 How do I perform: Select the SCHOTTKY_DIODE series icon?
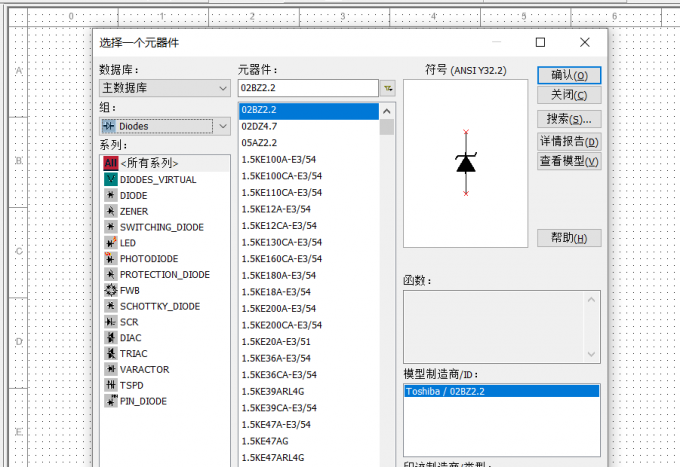[x=111, y=306]
